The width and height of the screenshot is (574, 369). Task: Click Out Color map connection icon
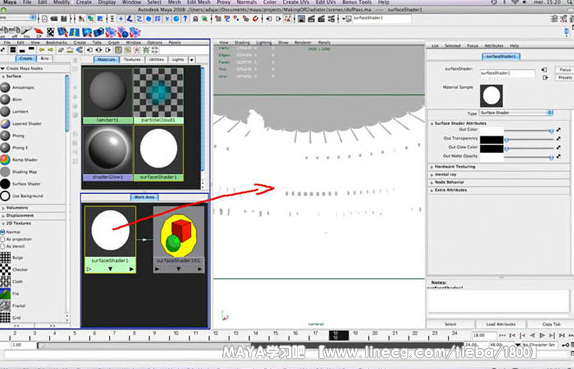[559, 130]
